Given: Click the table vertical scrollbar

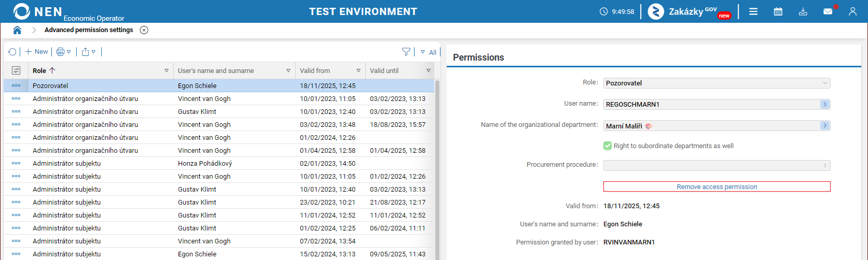Looking at the screenshot, I should click(x=437, y=169).
